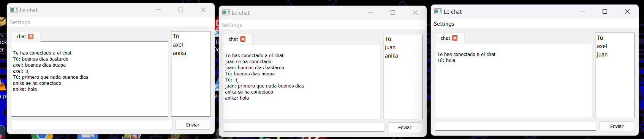Maximize the right Le chat window
This screenshot has height=139, width=644.
click(x=605, y=11)
